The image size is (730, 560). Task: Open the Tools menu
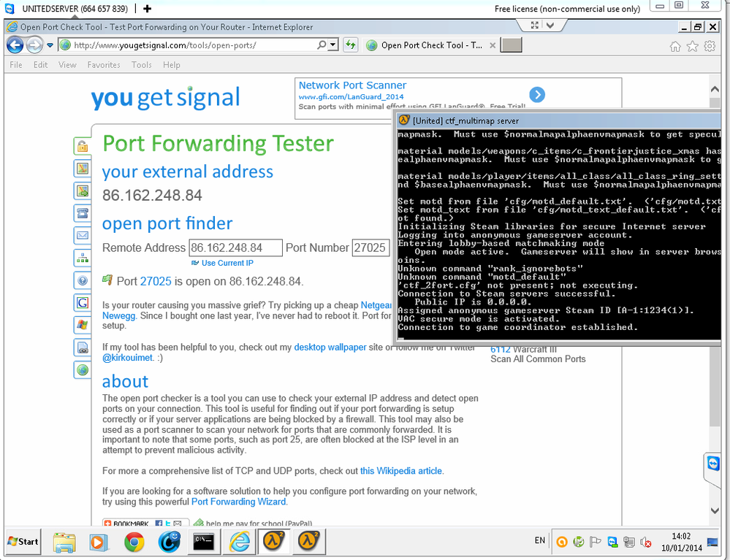[142, 65]
